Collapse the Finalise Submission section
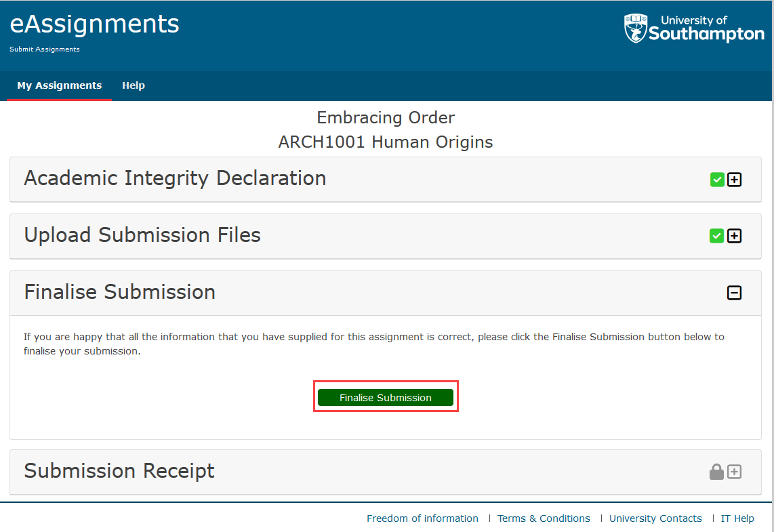Screen dimensions: 774x532 735,293
